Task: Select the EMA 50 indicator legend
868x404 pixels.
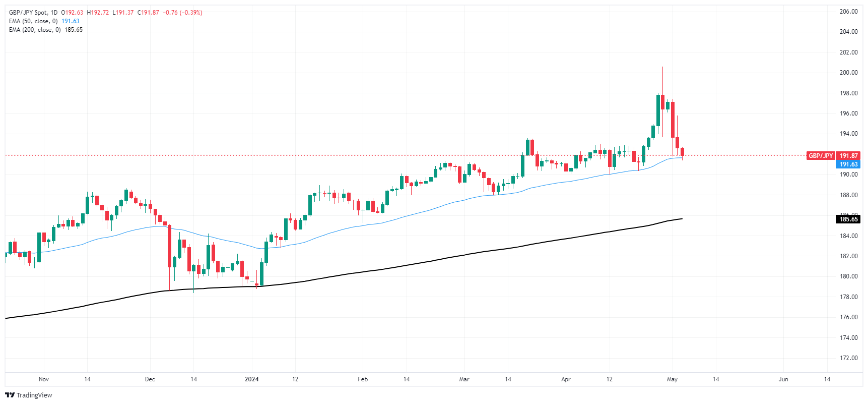Action: [x=33, y=21]
